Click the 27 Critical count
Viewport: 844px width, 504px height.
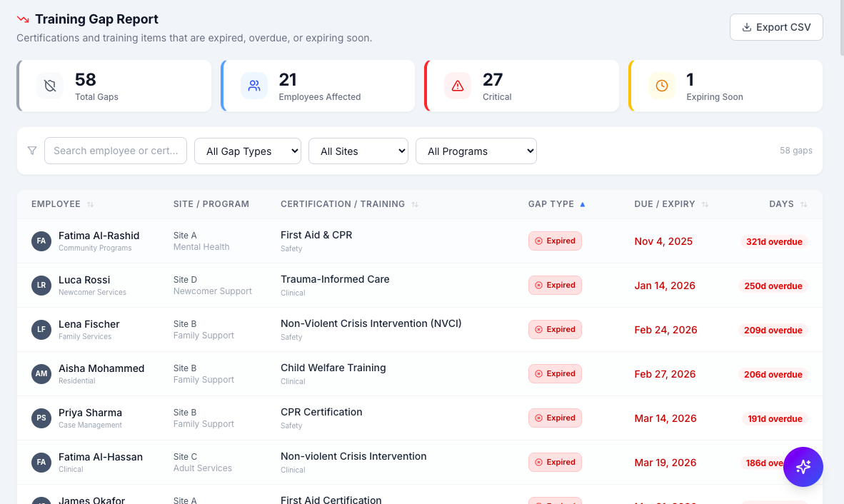(493, 80)
